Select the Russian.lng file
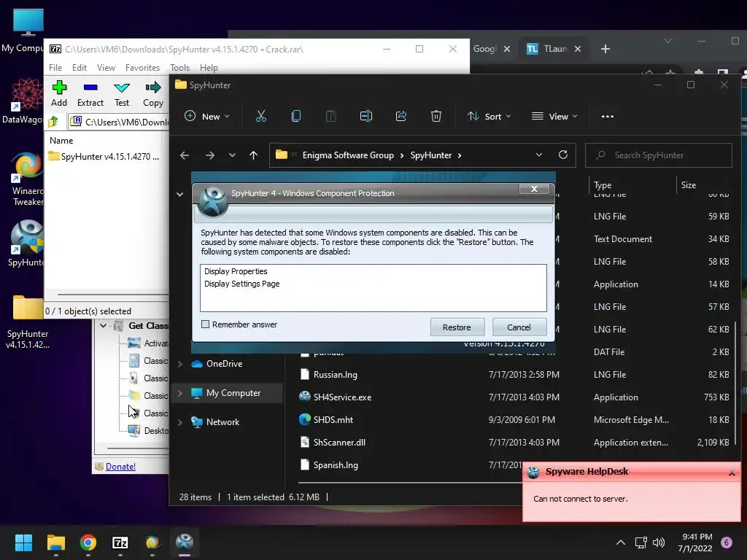Screen dimensions: 747x560 (x=335, y=375)
